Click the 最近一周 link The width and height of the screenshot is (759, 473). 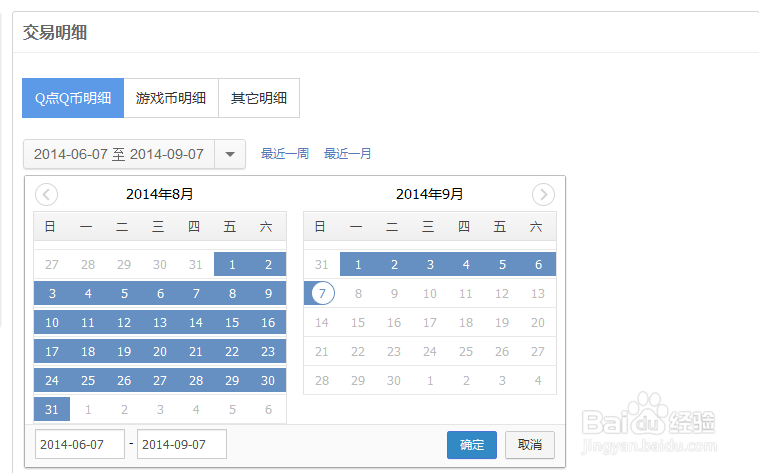tap(285, 154)
